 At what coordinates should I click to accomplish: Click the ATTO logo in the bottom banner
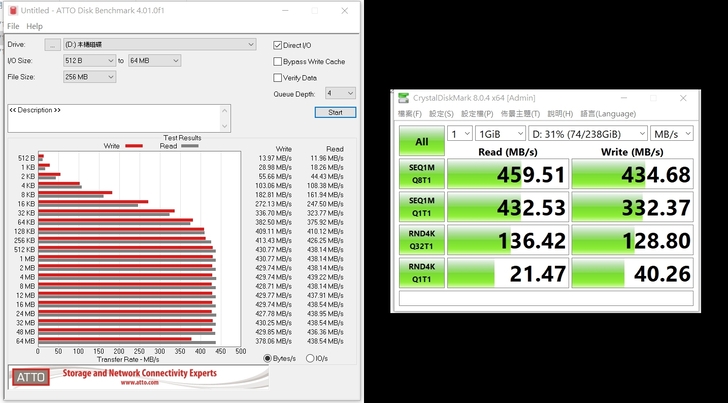31,377
